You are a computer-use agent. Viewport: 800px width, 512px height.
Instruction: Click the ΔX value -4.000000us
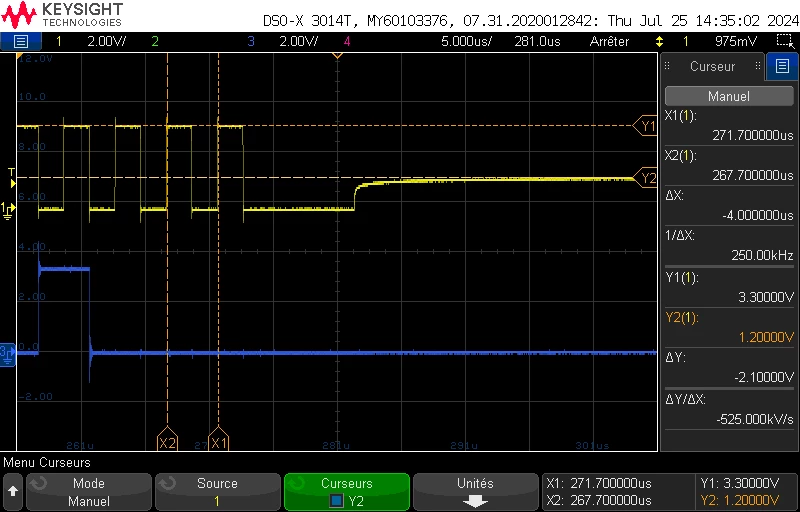pos(757,216)
